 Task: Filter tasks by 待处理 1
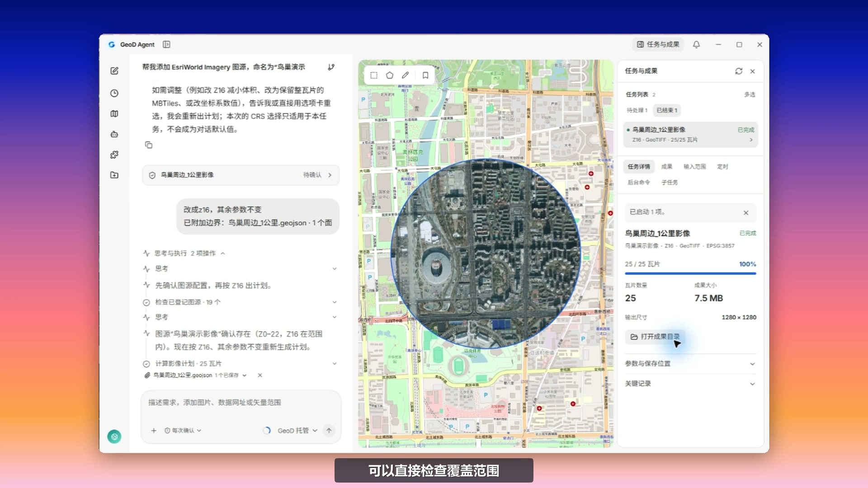[637, 110]
